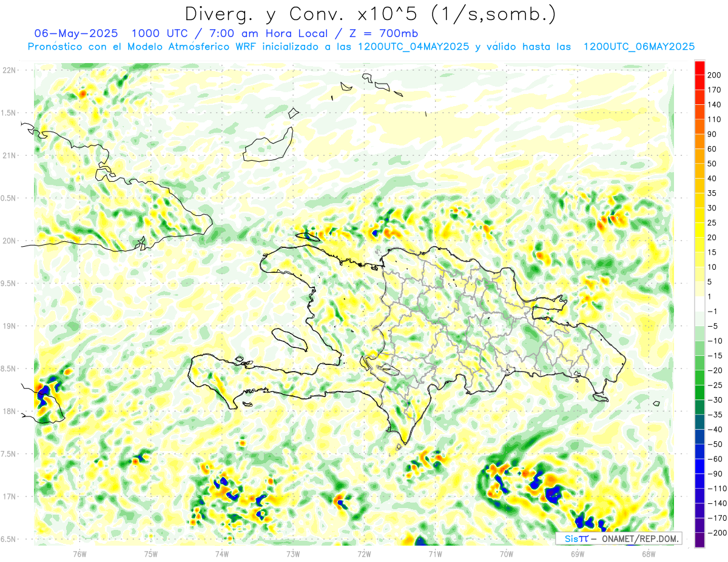Screen dimensions: 728x562
Task: Click the bottom purple color bar segment below -200
Action: 699,540
